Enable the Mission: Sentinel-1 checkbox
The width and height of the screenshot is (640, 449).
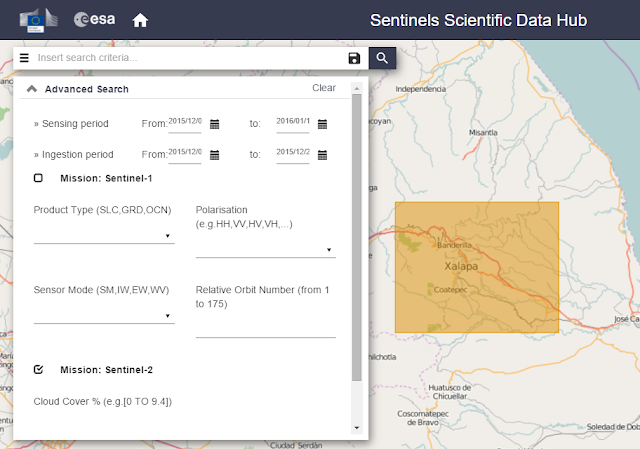coord(38,178)
